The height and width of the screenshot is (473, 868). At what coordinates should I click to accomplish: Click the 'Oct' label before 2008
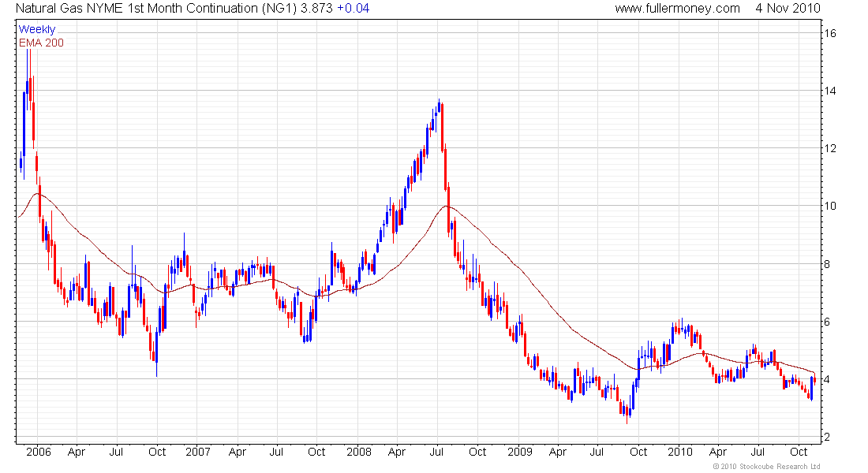tap(316, 452)
